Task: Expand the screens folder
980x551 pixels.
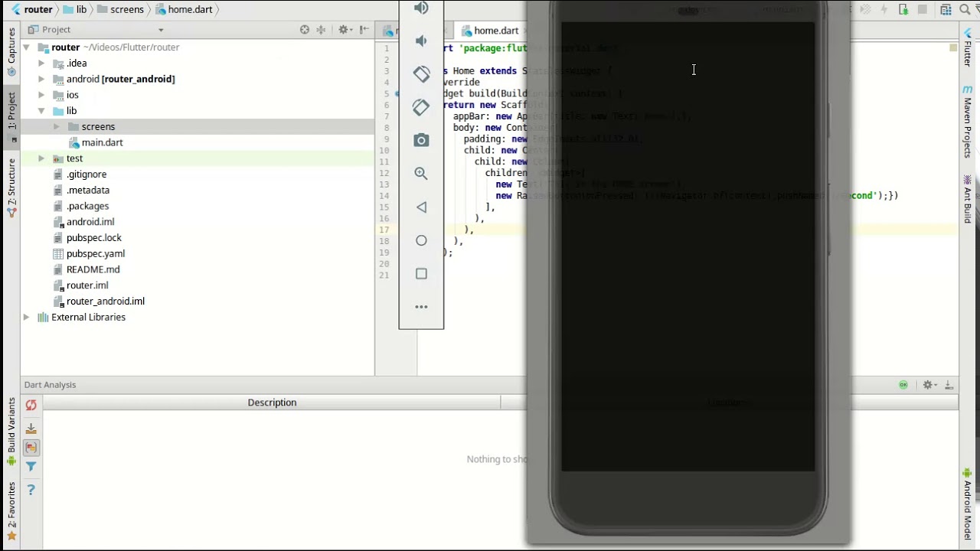Action: tap(56, 126)
